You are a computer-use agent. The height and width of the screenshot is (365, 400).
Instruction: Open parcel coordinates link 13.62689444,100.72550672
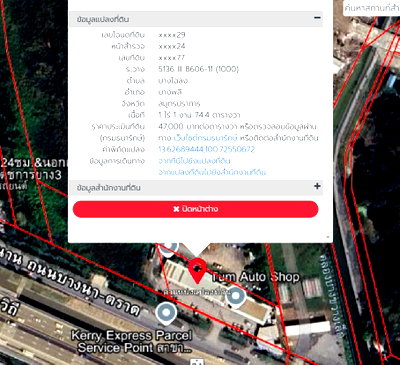[206, 149]
